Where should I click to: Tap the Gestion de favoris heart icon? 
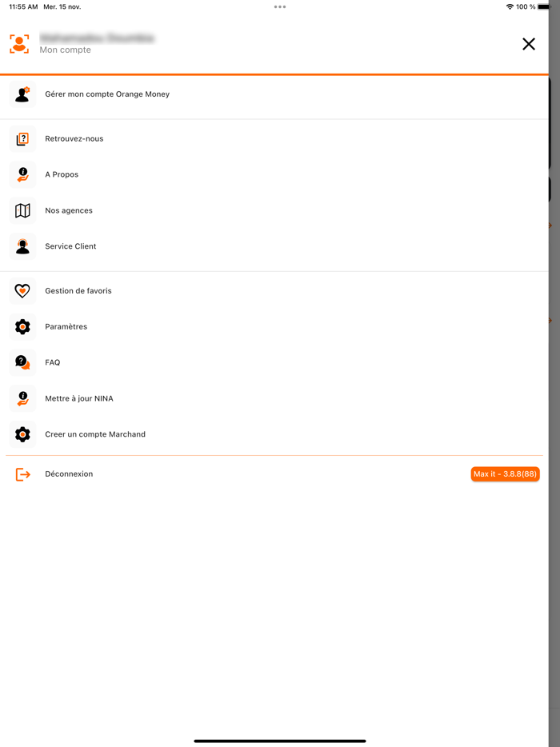click(22, 290)
